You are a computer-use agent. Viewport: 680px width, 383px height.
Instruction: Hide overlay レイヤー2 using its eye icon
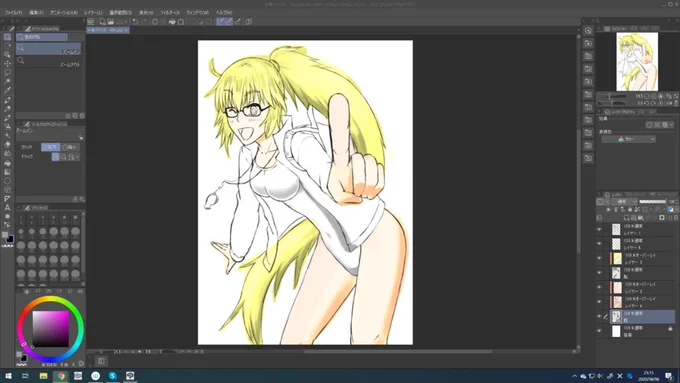pos(599,258)
